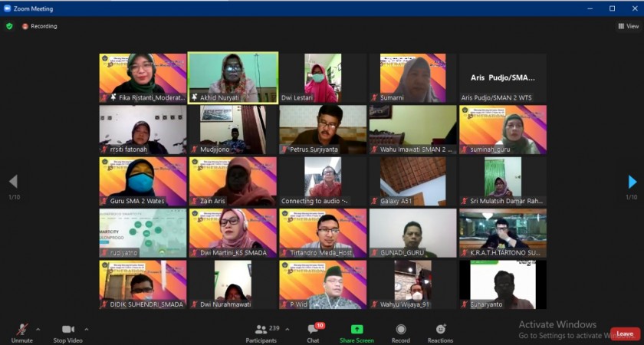Open the Reactions smiley icon
Screen dimensions: 644x345
click(x=441, y=329)
